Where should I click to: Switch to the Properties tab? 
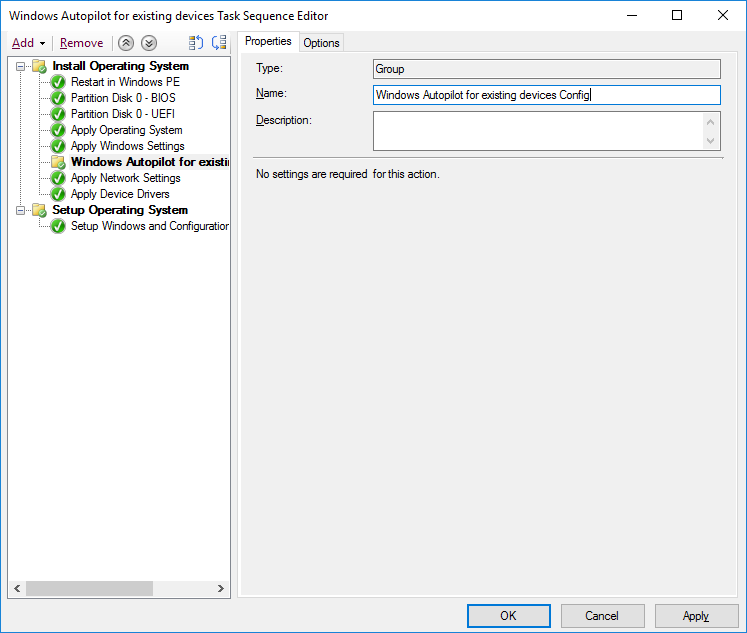(268, 41)
